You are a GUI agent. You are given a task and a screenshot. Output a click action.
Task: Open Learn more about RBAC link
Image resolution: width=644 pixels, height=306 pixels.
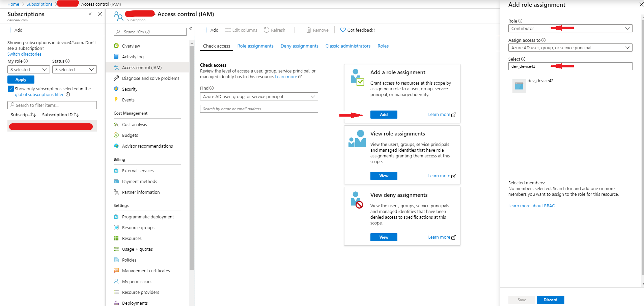point(531,206)
